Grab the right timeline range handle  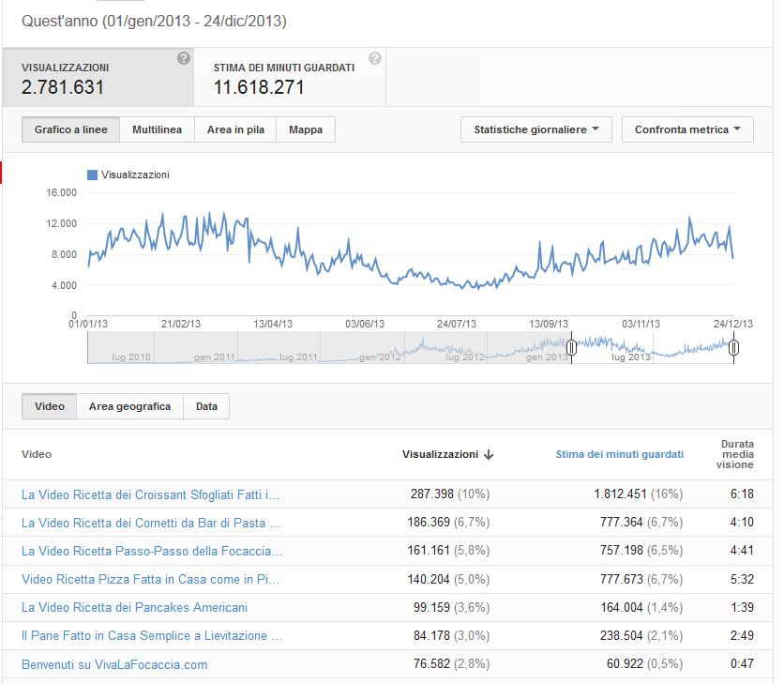[733, 347]
